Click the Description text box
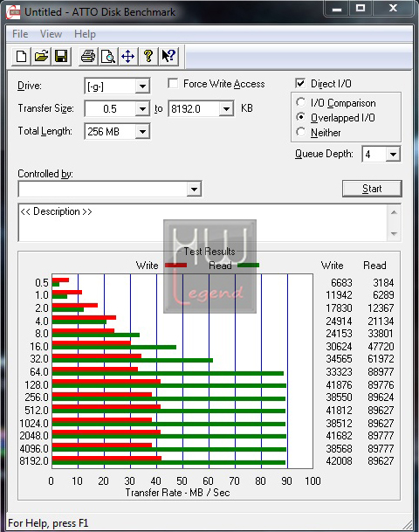 tap(203, 223)
